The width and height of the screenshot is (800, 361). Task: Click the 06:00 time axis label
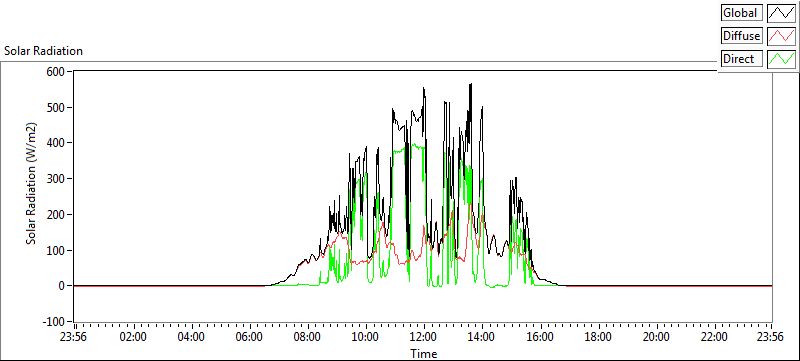[249, 337]
